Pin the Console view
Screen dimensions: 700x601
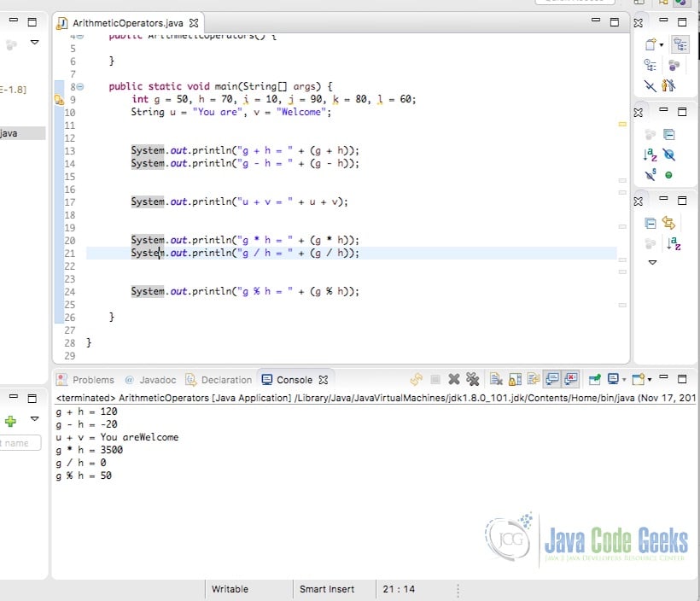[595, 379]
